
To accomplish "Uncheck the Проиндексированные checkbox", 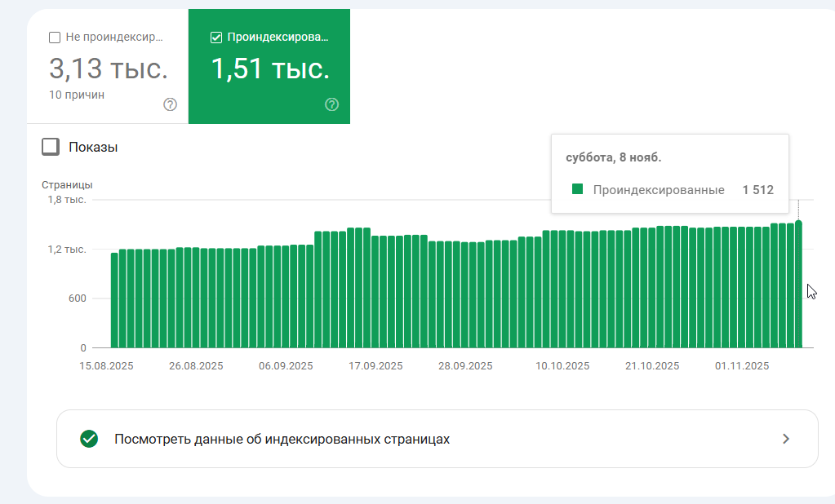I will point(216,38).
